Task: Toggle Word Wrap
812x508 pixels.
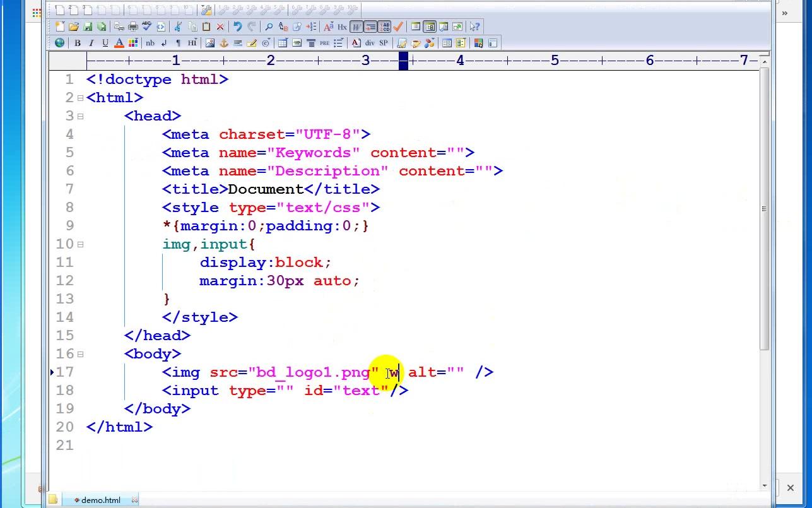Action: [x=356, y=27]
